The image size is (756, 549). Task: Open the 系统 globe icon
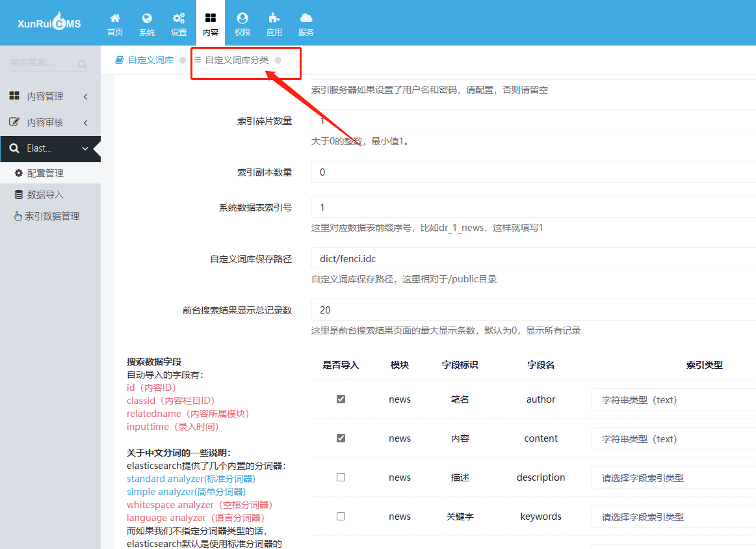[147, 18]
